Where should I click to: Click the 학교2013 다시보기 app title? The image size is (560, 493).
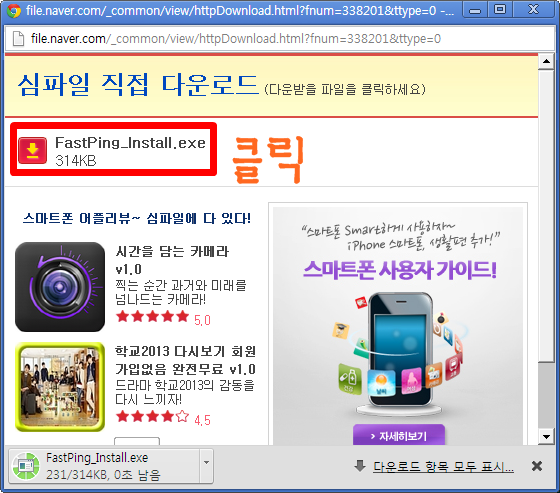[x=186, y=360]
